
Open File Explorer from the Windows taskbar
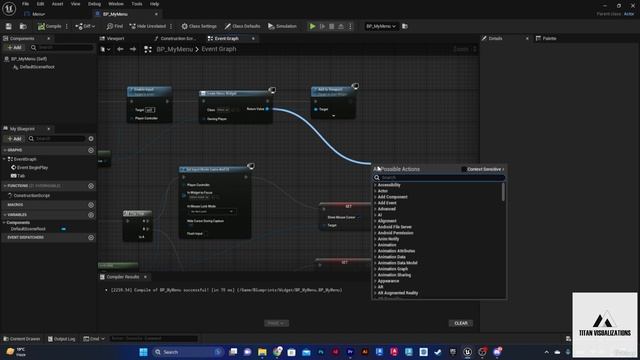pyautogui.click(x=262, y=352)
